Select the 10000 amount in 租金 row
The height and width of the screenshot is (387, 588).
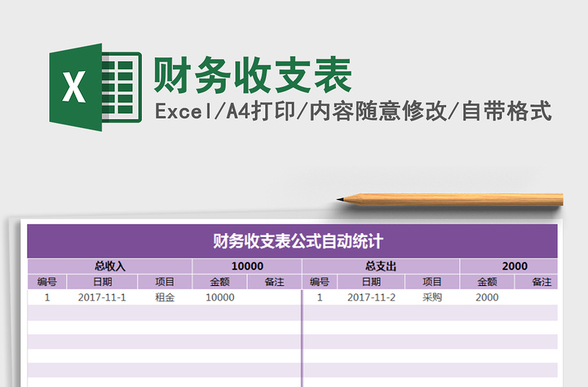pyautogui.click(x=220, y=298)
